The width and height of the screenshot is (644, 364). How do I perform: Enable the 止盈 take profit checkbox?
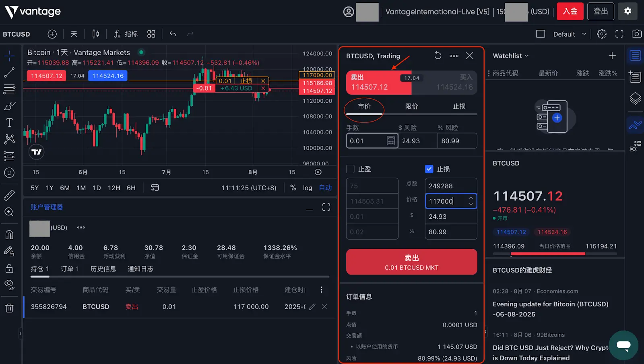pyautogui.click(x=350, y=169)
